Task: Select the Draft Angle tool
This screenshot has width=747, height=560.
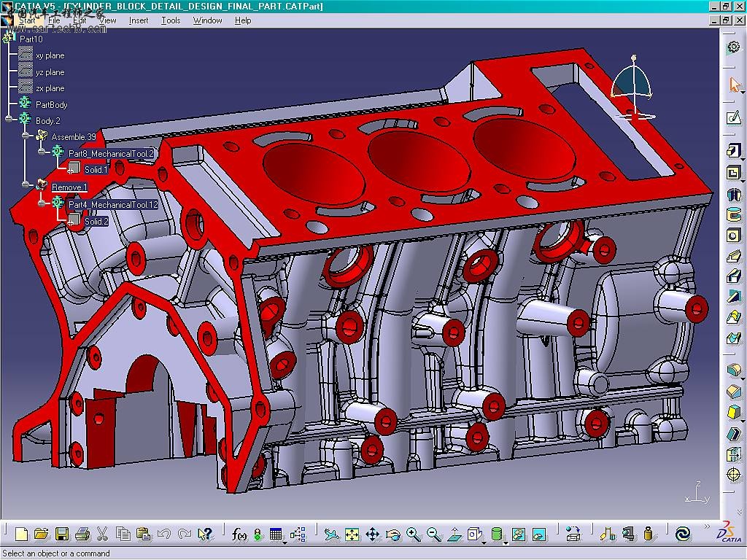Action: tap(734, 412)
